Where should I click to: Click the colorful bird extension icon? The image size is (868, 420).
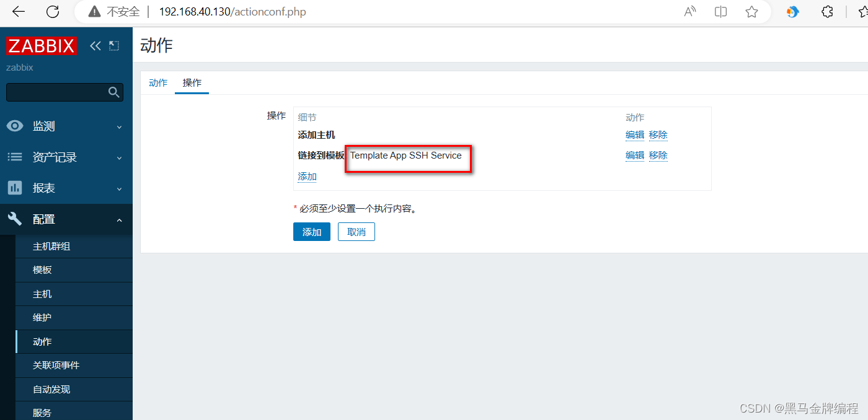pyautogui.click(x=792, y=12)
